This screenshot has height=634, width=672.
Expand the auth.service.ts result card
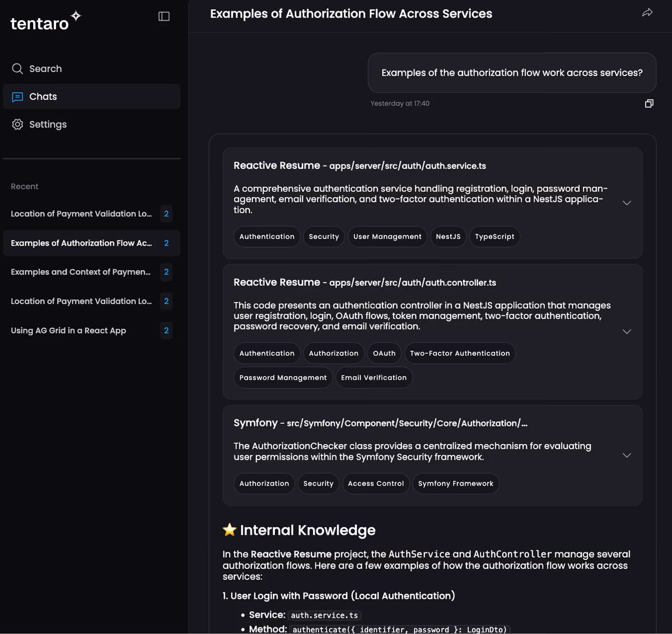coord(627,203)
